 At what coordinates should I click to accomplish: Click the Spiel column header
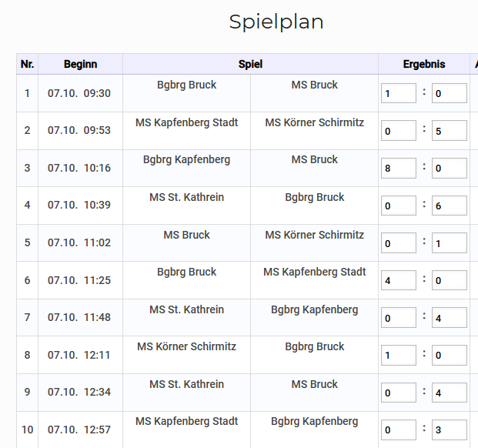tap(250, 65)
